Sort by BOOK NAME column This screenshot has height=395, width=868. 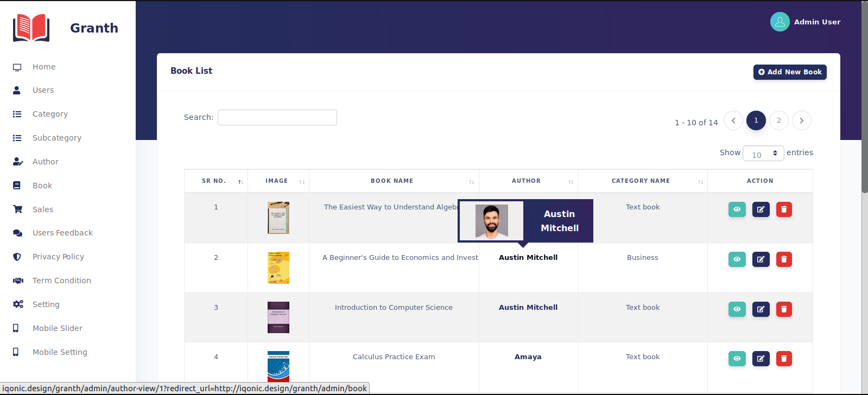pos(394,181)
